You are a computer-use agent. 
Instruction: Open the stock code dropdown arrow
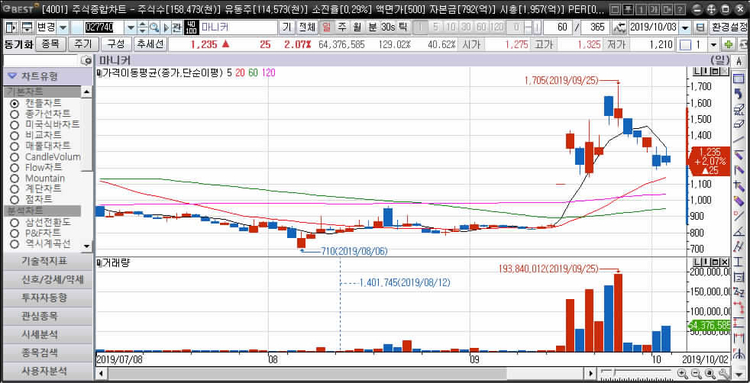click(x=131, y=27)
